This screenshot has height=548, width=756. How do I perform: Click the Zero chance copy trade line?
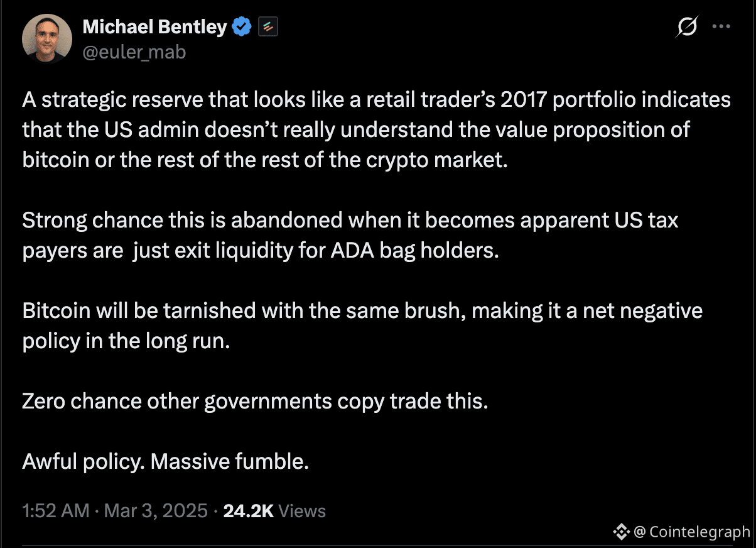coord(254,401)
